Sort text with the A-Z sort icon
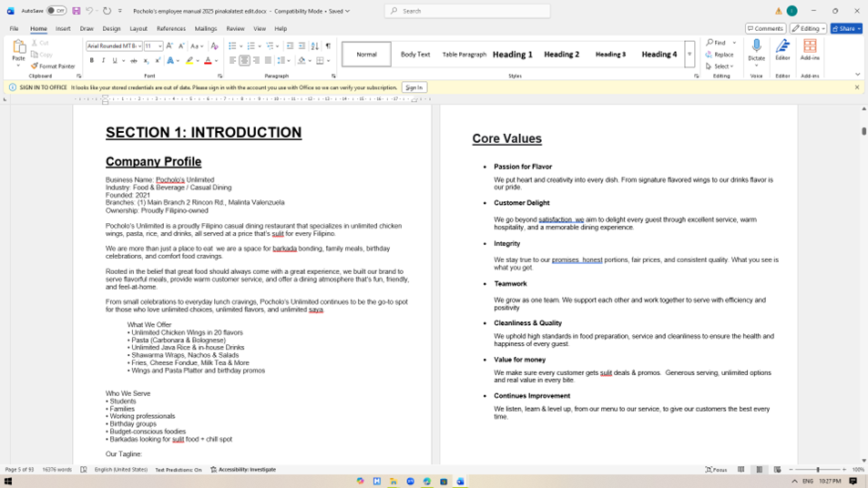This screenshot has height=488, width=868. [314, 46]
